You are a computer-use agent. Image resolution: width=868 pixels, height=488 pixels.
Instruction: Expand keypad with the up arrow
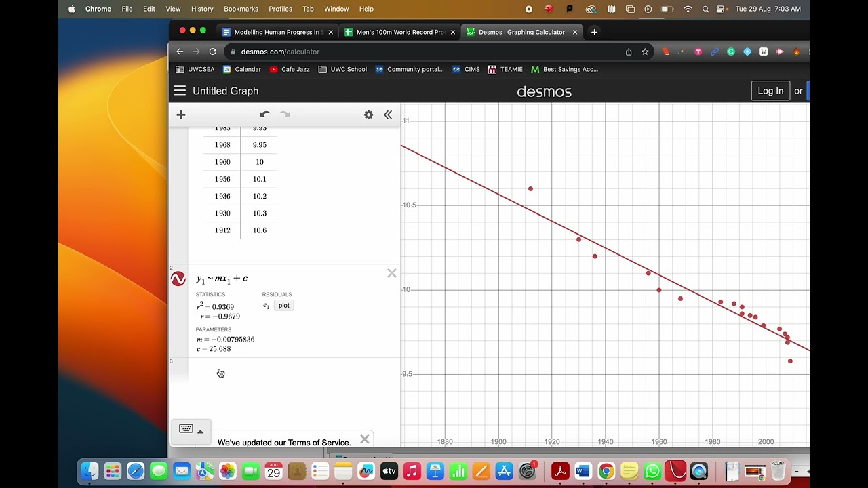tap(200, 431)
